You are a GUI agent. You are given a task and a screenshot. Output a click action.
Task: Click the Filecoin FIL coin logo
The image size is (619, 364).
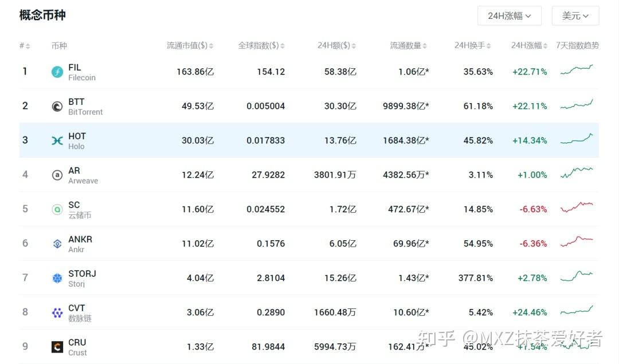click(x=57, y=72)
